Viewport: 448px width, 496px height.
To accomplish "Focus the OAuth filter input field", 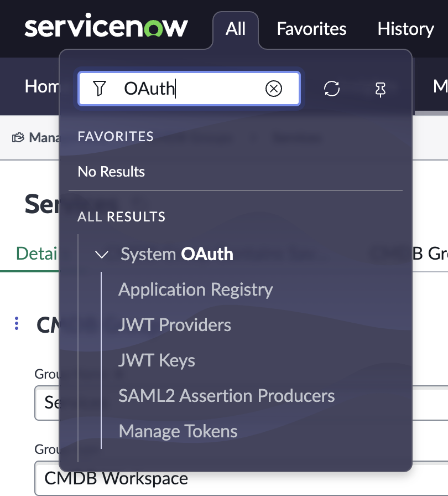I will pyautogui.click(x=189, y=89).
